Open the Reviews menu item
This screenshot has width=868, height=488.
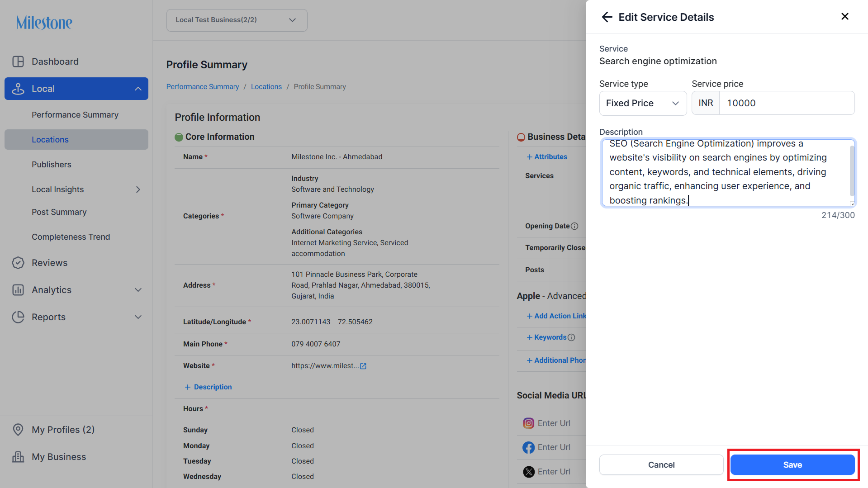point(50,263)
